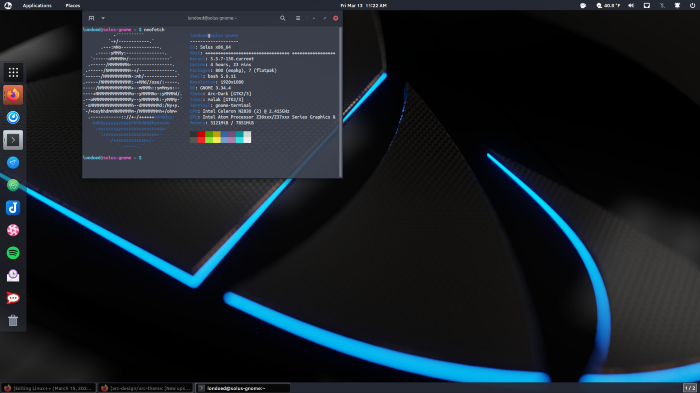Open the Applications menu in top bar

37,5
